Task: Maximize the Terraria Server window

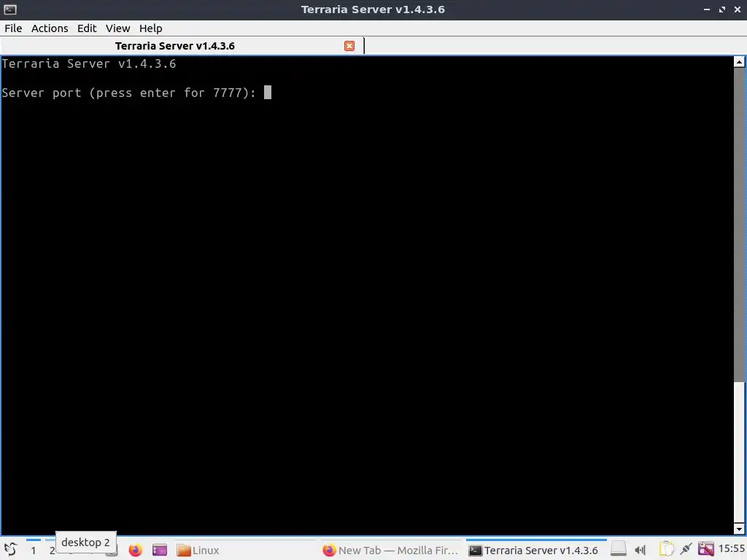Action: (x=722, y=9)
